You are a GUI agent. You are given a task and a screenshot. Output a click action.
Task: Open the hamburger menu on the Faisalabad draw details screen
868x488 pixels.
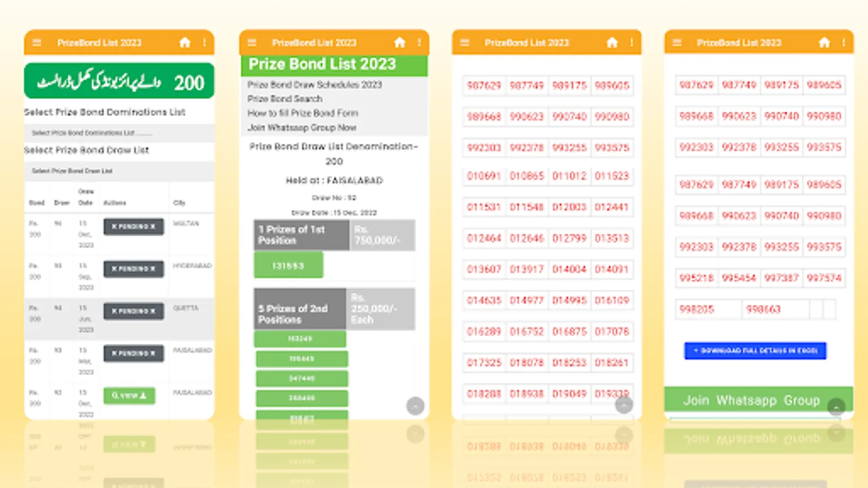[252, 43]
